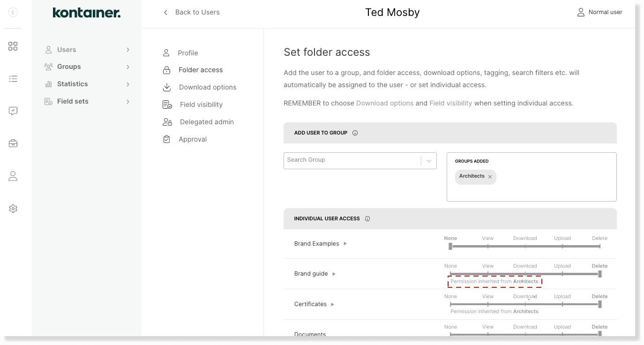Viewport: 644px width, 345px height.
Task: Click the info icon next to INDIVIDUAL USER ACCESS
Action: [367, 218]
